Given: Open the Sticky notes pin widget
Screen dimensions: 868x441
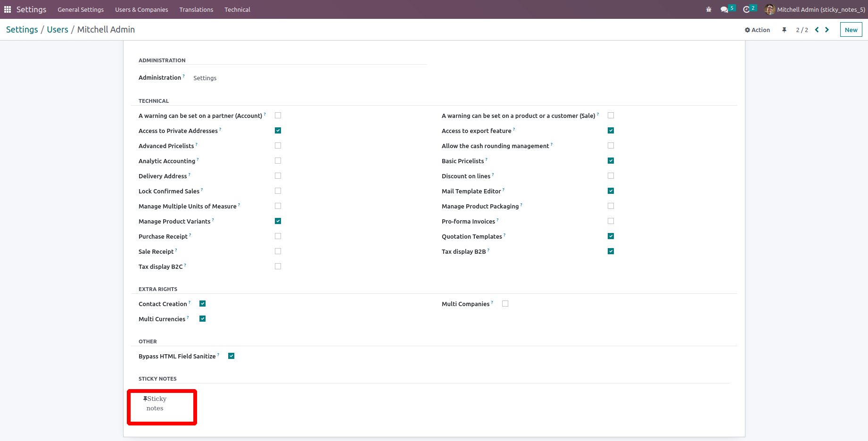Looking at the screenshot, I should pos(155,403).
